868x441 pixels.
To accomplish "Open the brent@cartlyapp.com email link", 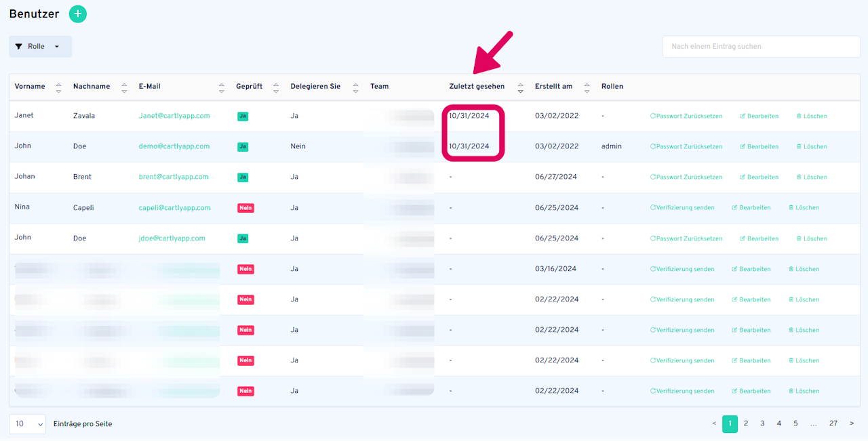I will [x=174, y=177].
